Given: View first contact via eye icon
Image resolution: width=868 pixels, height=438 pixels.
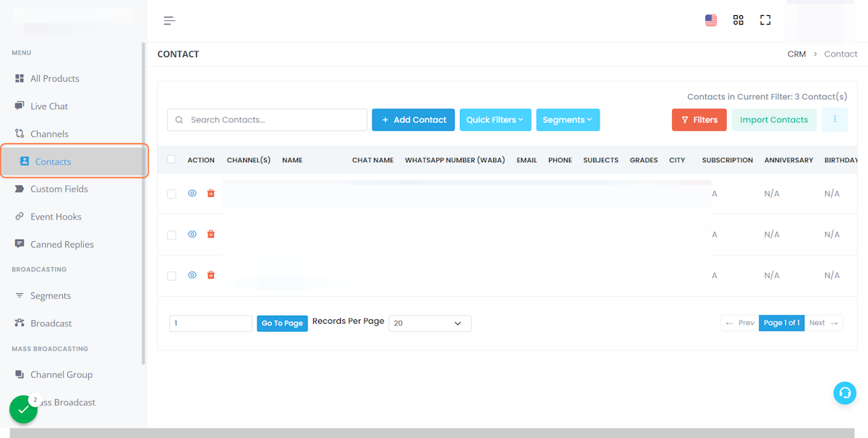Looking at the screenshot, I should point(192,193).
